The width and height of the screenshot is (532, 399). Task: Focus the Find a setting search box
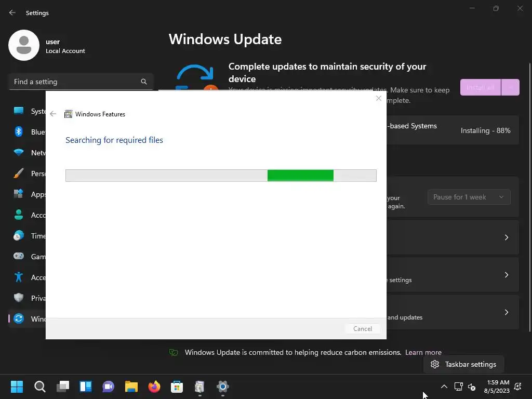coord(81,82)
